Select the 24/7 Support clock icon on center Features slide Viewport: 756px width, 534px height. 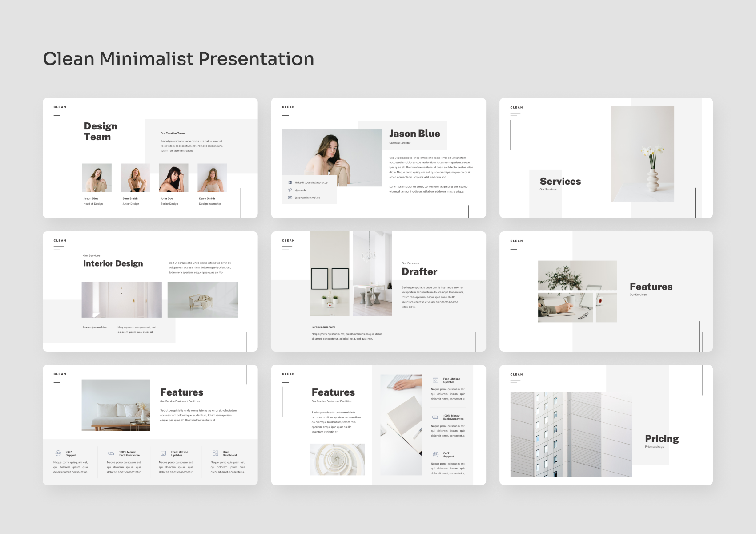tap(435, 454)
